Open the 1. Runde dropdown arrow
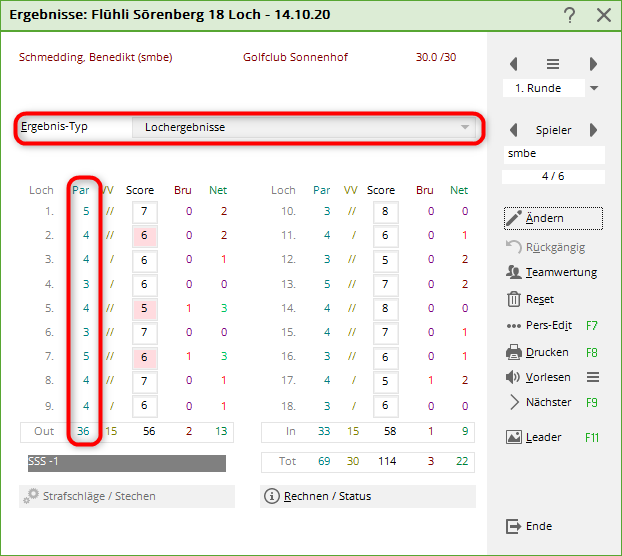Viewport: 622px width, 556px height. point(594,88)
